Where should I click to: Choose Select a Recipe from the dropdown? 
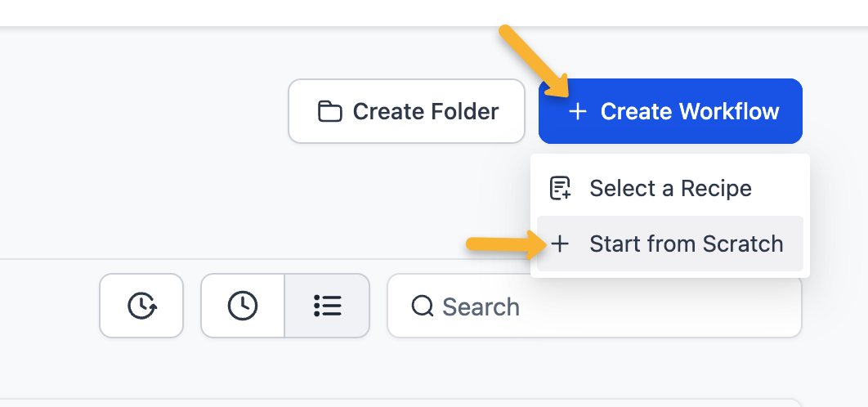point(670,188)
